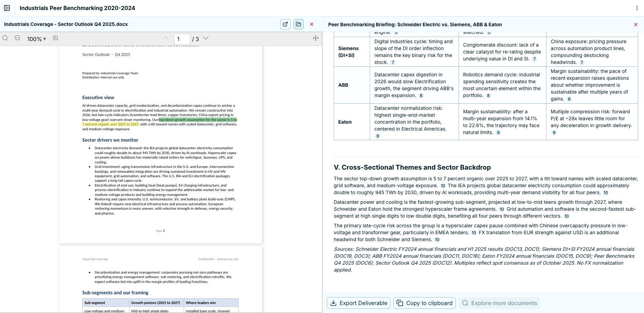Open citation 7 after destocking headwinds
This screenshot has height=313, width=644.
(582, 63)
